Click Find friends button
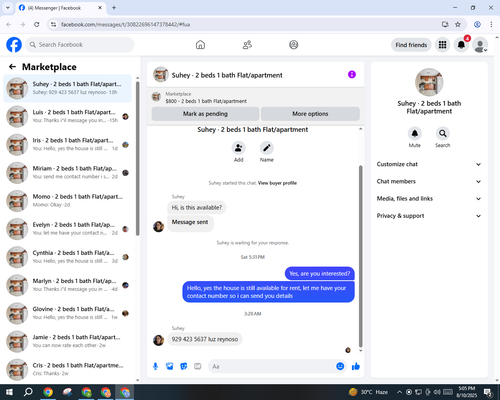This screenshot has width=500, height=400. [411, 45]
